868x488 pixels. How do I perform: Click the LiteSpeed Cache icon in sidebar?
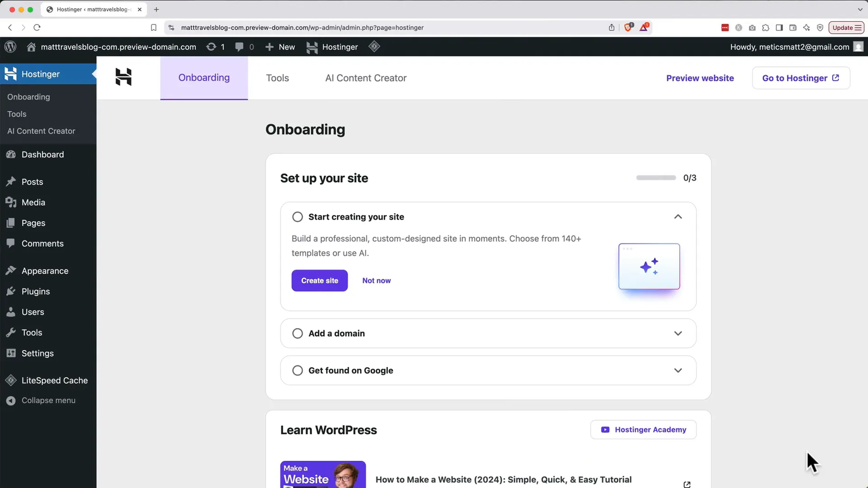point(11,380)
